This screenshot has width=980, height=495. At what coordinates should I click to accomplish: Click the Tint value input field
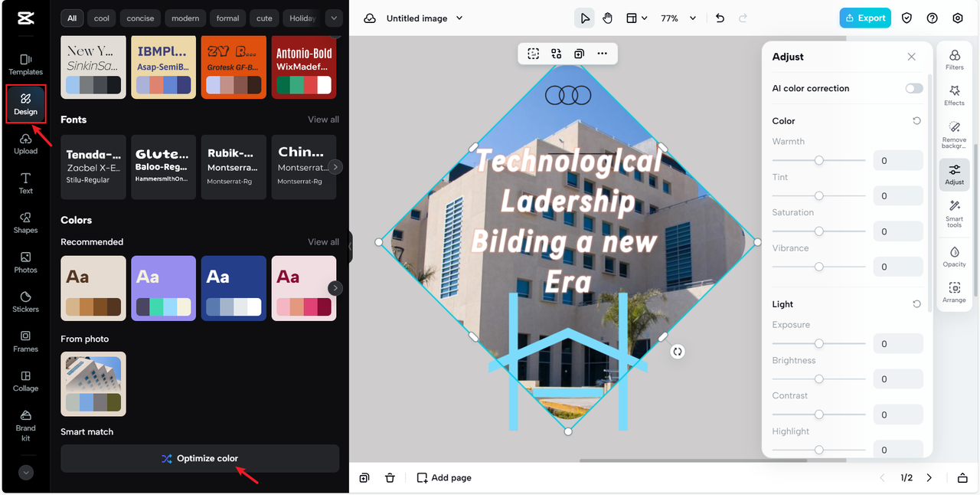coord(898,196)
